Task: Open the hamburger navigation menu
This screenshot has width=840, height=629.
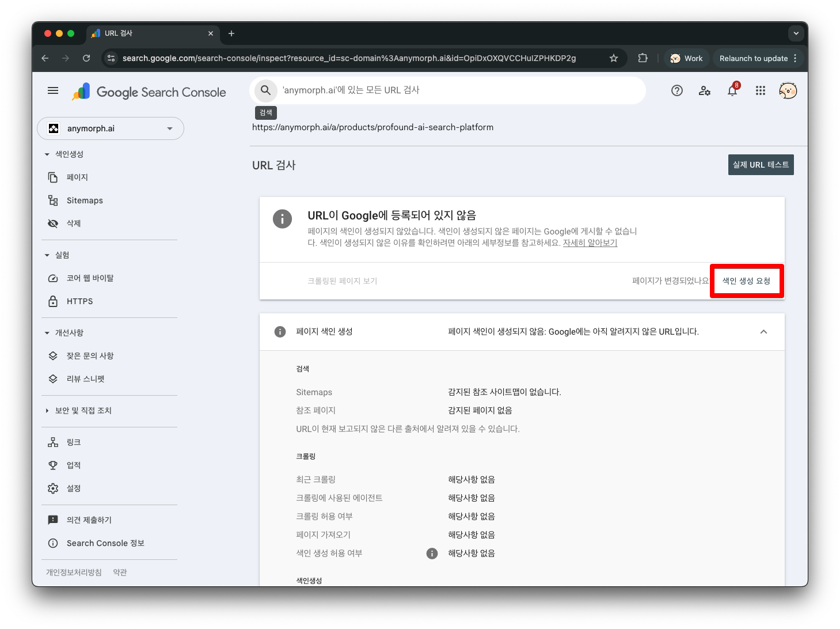Action: [x=53, y=90]
